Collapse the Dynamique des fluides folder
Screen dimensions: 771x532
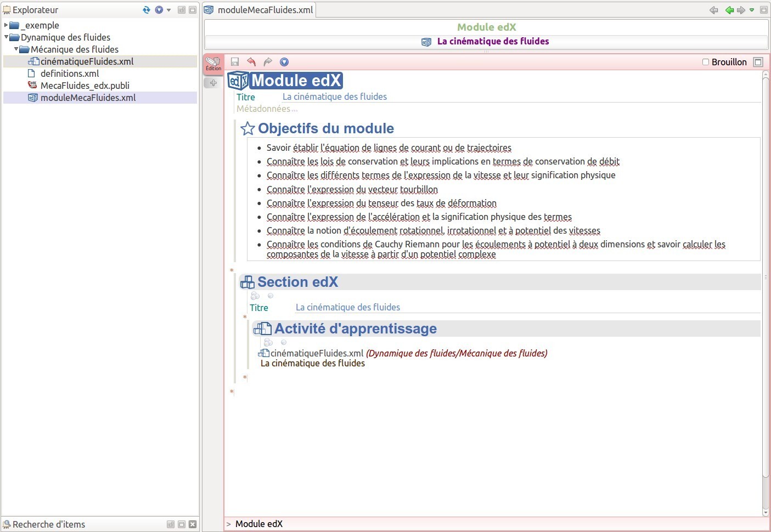tap(6, 37)
